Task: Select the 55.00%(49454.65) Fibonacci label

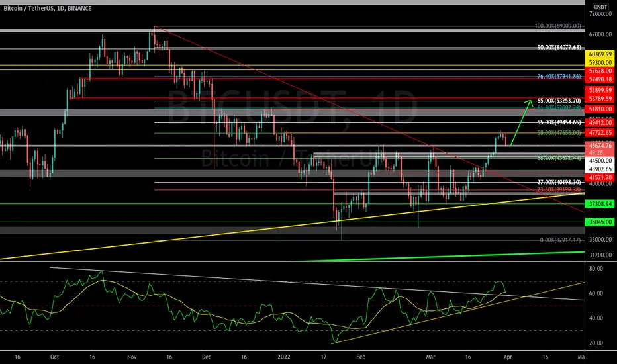Action: point(559,123)
